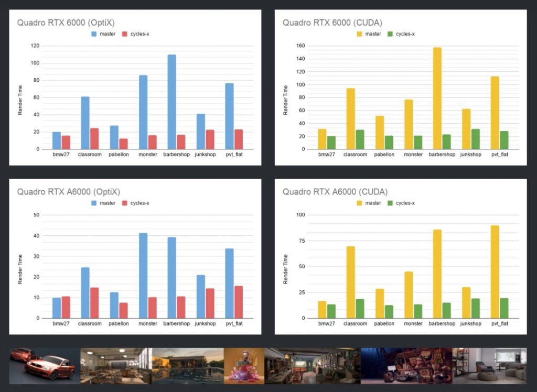Click the classroom axis label in RTX 6000 CUDA chart

click(355, 155)
